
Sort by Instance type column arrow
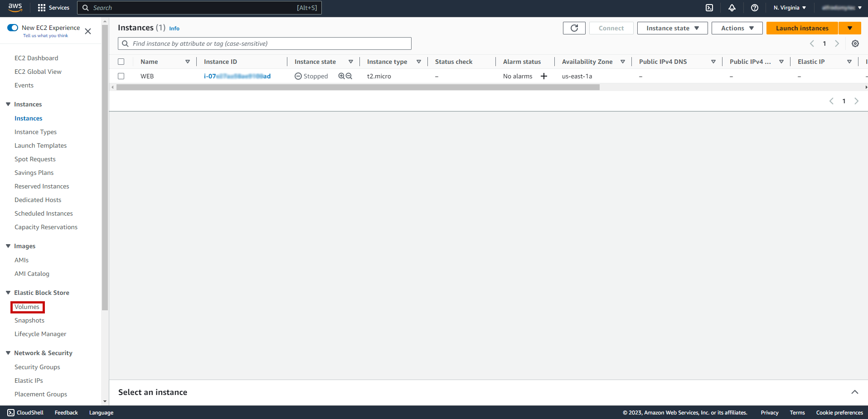(419, 62)
